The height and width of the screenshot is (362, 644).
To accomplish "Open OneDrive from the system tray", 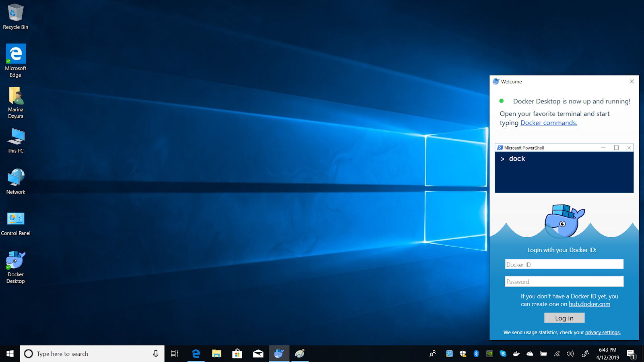I will click(530, 354).
